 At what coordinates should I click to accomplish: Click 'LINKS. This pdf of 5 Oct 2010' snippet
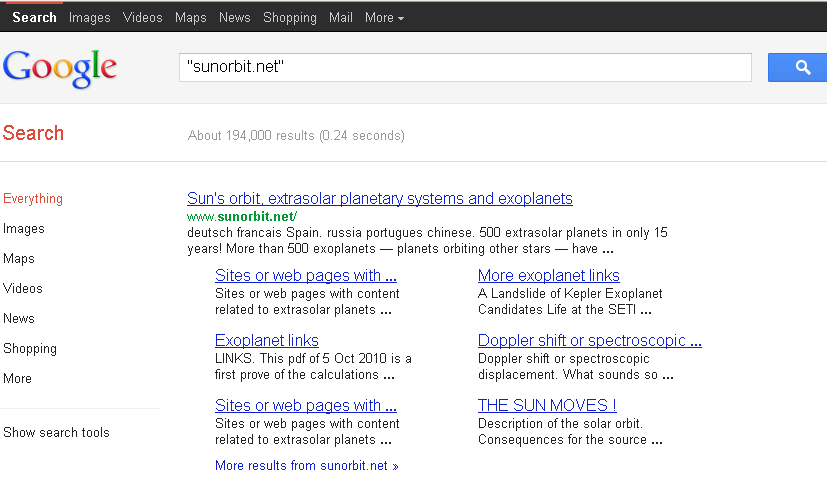[301, 359]
